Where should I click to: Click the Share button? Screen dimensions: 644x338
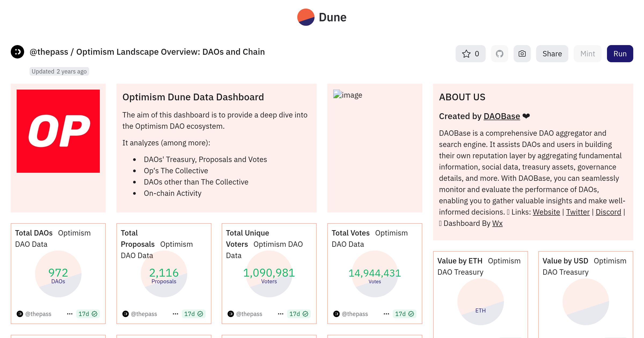tap(552, 54)
